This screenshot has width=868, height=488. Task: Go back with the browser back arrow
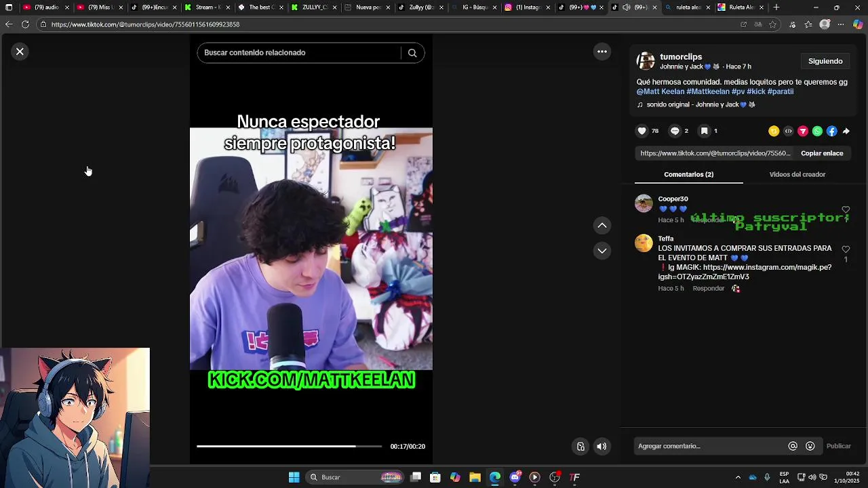click(x=9, y=24)
